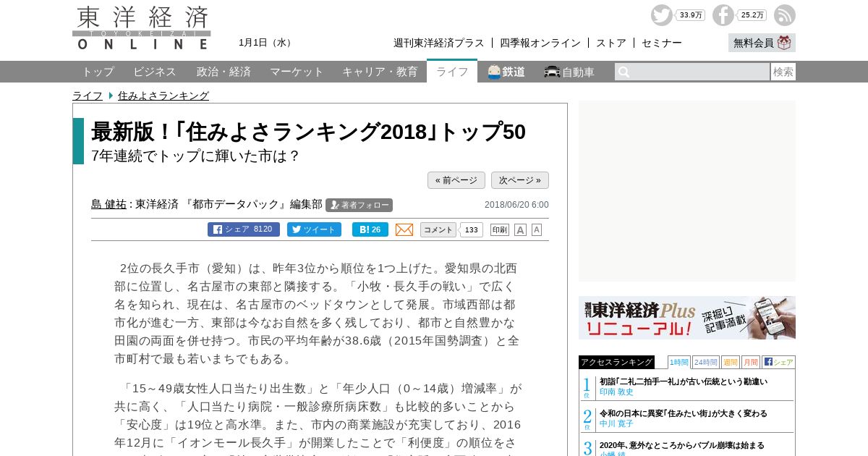
Task: Open author 島 健祐 profile link
Action: pyautogui.click(x=109, y=204)
